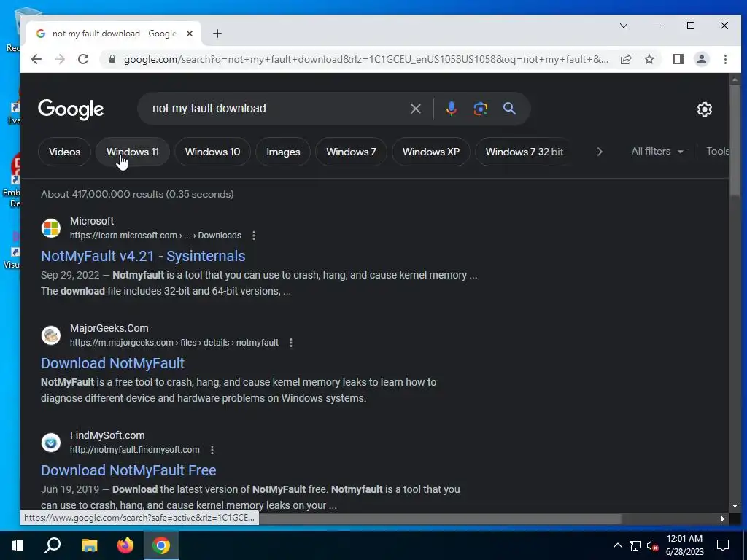747x560 pixels.
Task: Open the Windows notification center
Action: (x=723, y=545)
